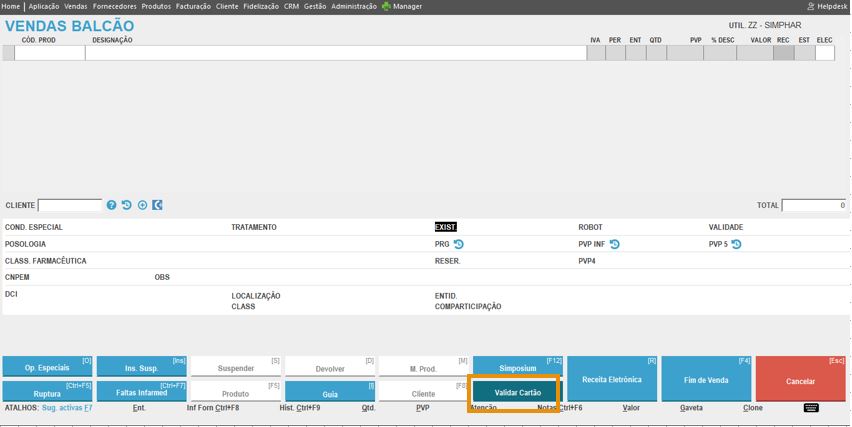This screenshot has width=852, height=427.
Task: Click the green Manager icon in menu bar
Action: pyautogui.click(x=386, y=6)
